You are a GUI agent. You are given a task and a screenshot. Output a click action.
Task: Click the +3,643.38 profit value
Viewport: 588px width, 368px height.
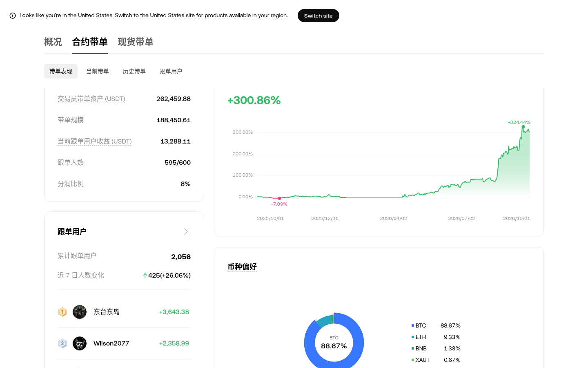pos(174,312)
